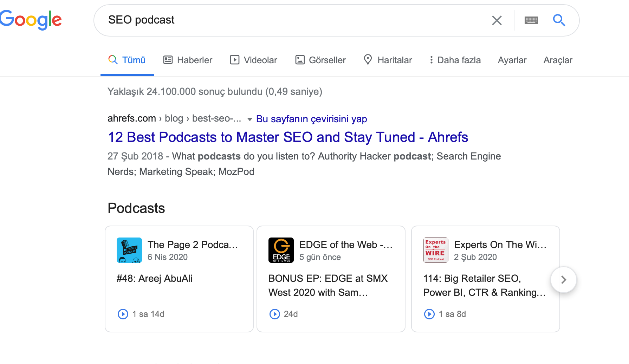Open Experts On The Wire thumbnail
The height and width of the screenshot is (364, 629).
point(436,250)
